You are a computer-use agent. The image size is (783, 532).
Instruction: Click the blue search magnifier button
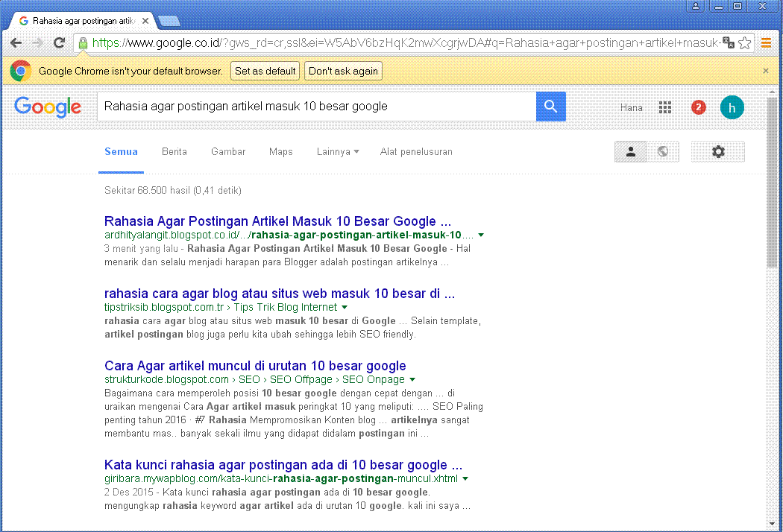(x=551, y=107)
